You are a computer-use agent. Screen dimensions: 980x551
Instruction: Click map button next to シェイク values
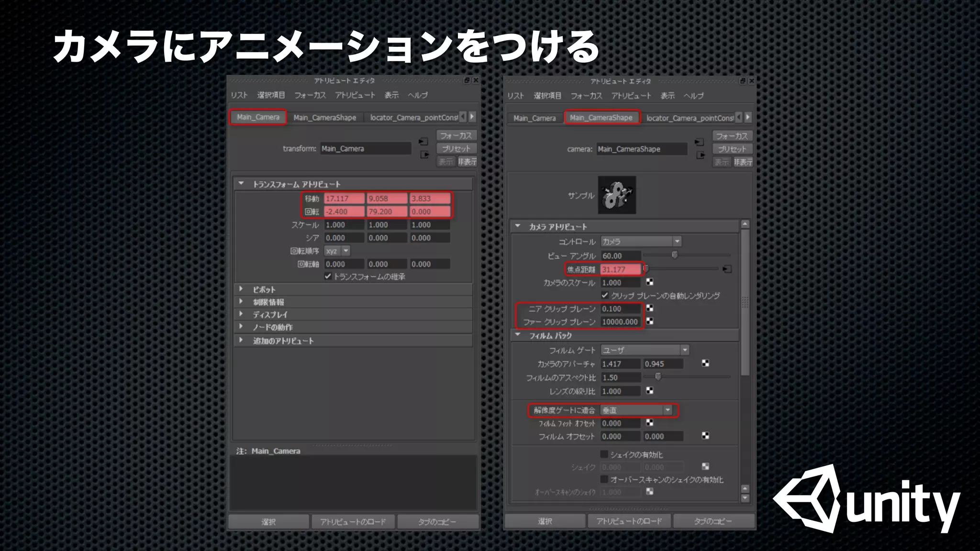tap(705, 466)
